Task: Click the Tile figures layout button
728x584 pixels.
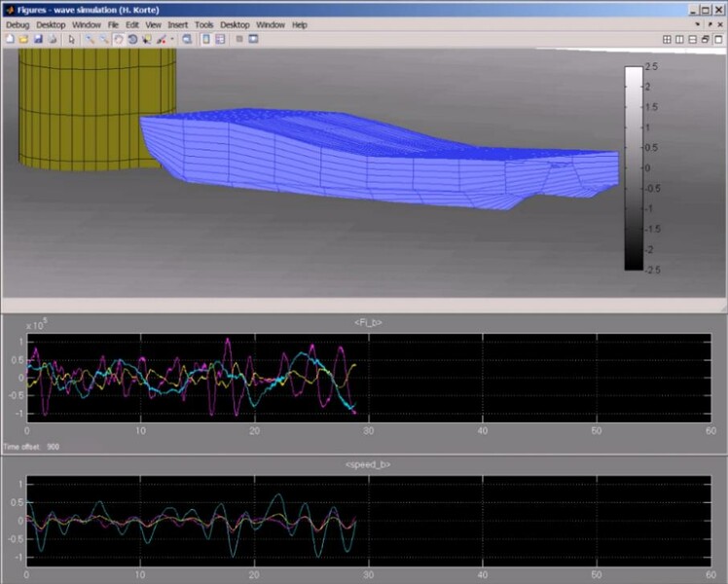Action: click(x=668, y=39)
